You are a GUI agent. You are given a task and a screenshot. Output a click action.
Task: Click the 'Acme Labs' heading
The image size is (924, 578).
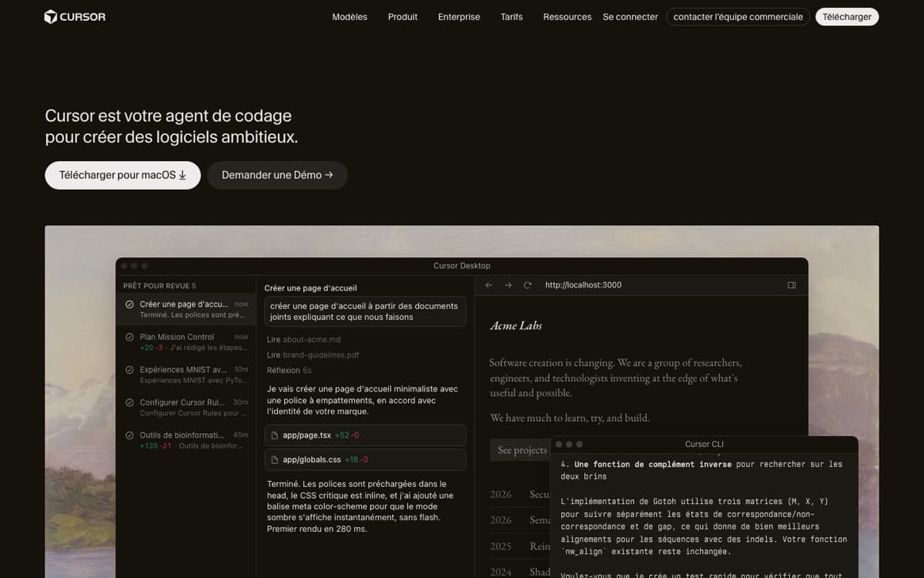coord(516,326)
